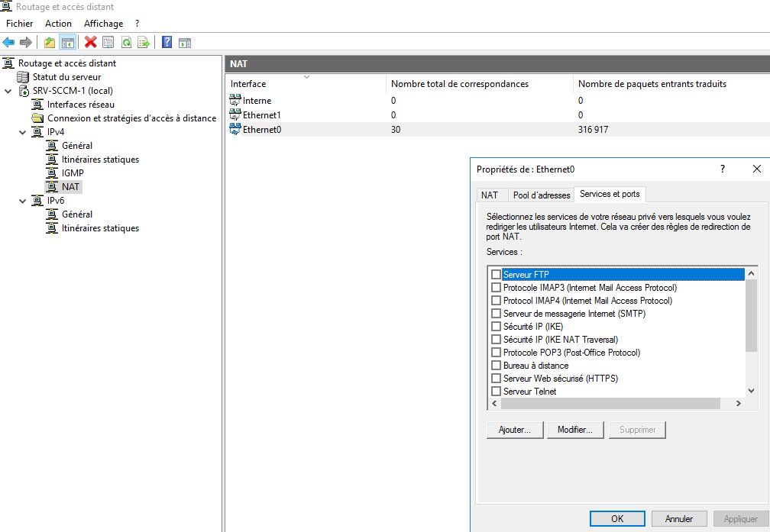Screen dimensions: 770x532
Task: Collapse the IPv6 tree branch
Action: [x=22, y=201]
